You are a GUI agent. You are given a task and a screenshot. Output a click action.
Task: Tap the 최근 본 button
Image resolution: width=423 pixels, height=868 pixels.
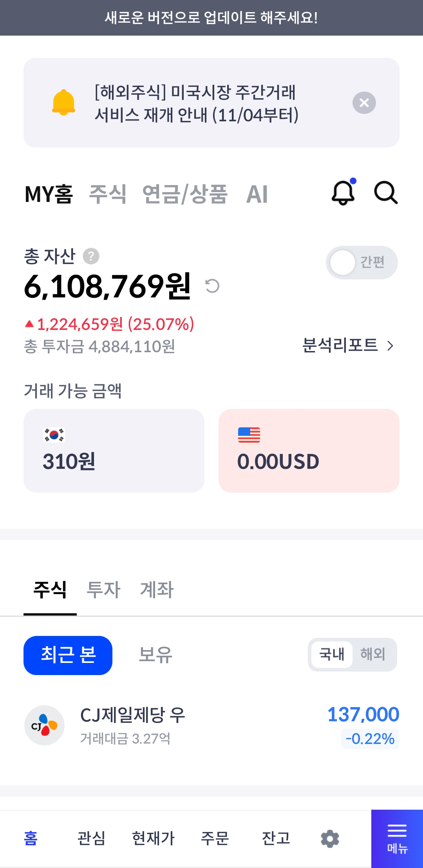tap(68, 655)
